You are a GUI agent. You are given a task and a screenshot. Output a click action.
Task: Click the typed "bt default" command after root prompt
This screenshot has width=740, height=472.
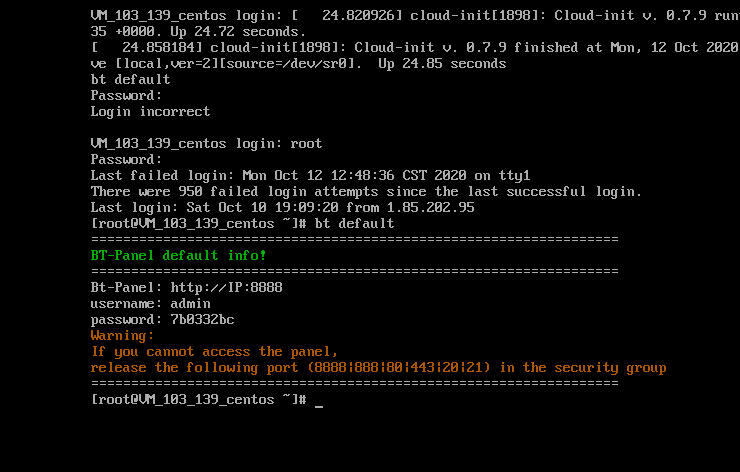coord(354,223)
